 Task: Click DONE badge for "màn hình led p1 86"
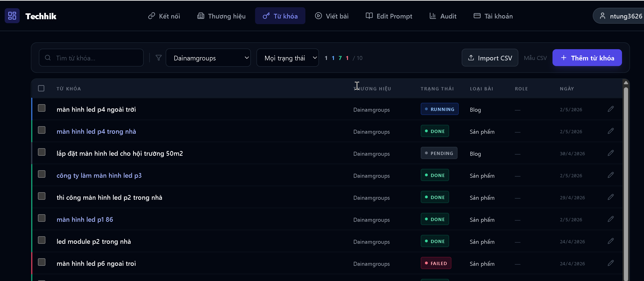point(435,219)
